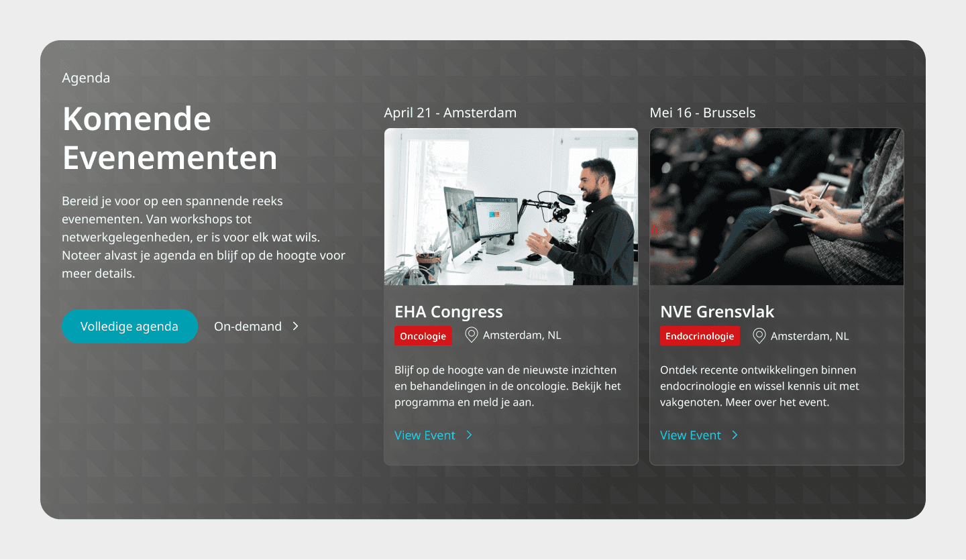Open the On-demand section
The image size is (966, 560).
(247, 326)
